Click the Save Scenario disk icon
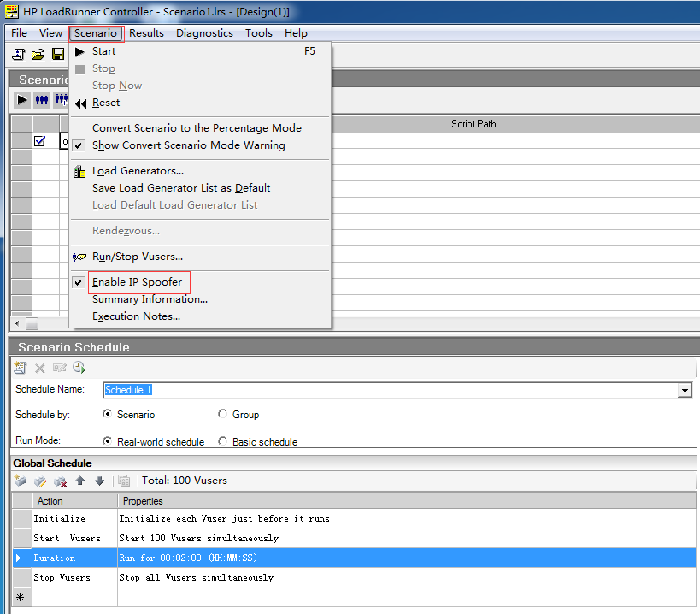The width and height of the screenshot is (700, 614). point(58,55)
